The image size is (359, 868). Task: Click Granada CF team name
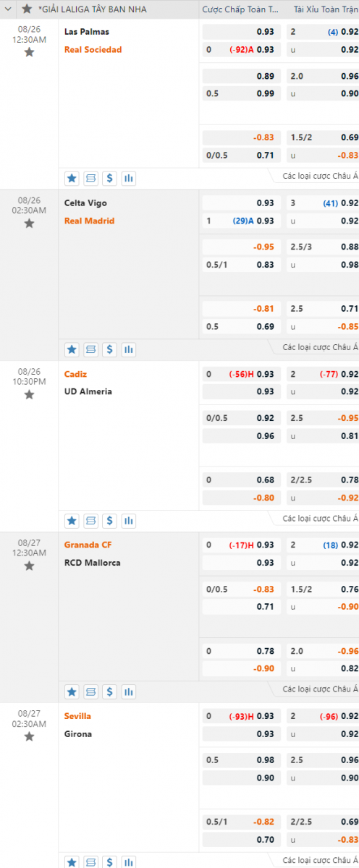[x=88, y=545]
